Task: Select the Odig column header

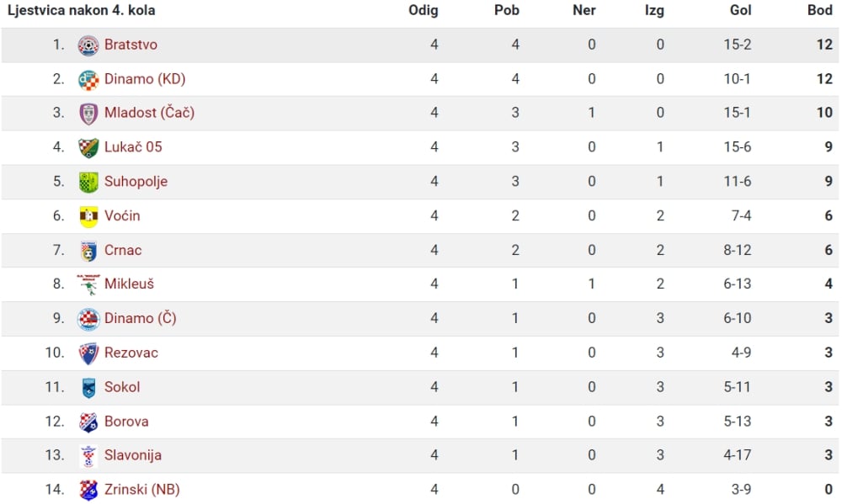Action: pos(424,10)
